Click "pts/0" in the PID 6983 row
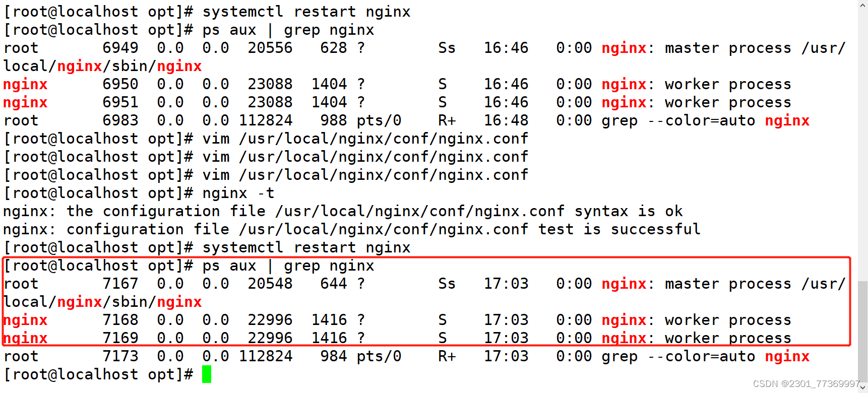This screenshot has height=393, width=868. 379,120
